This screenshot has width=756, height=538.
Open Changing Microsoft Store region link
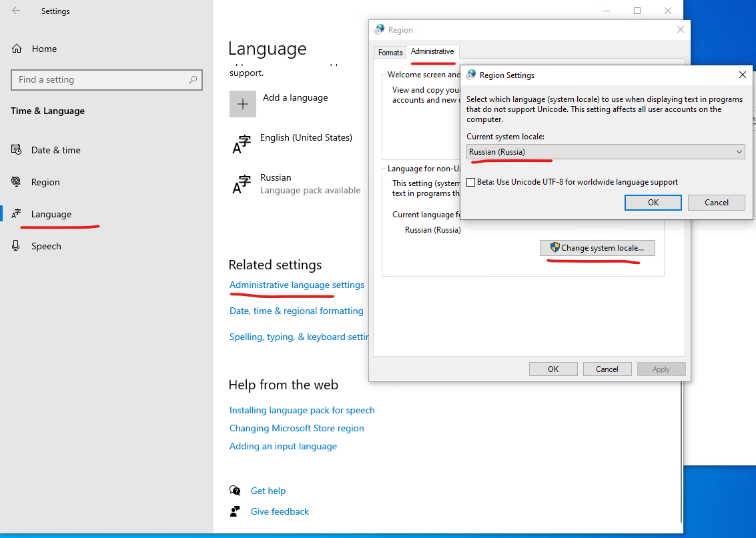pos(296,428)
